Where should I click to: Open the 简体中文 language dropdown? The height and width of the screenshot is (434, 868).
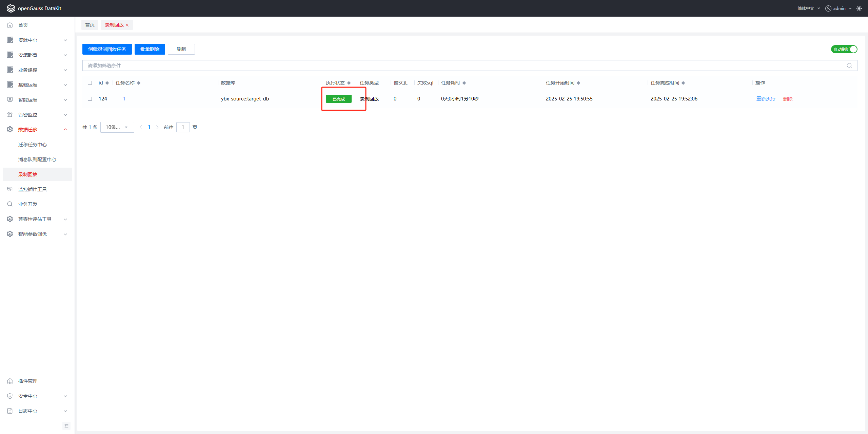(x=809, y=8)
